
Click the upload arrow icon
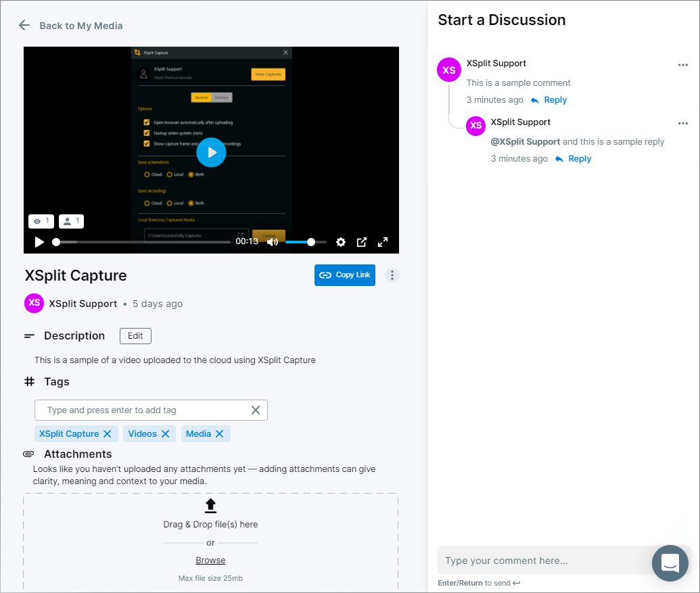point(210,506)
